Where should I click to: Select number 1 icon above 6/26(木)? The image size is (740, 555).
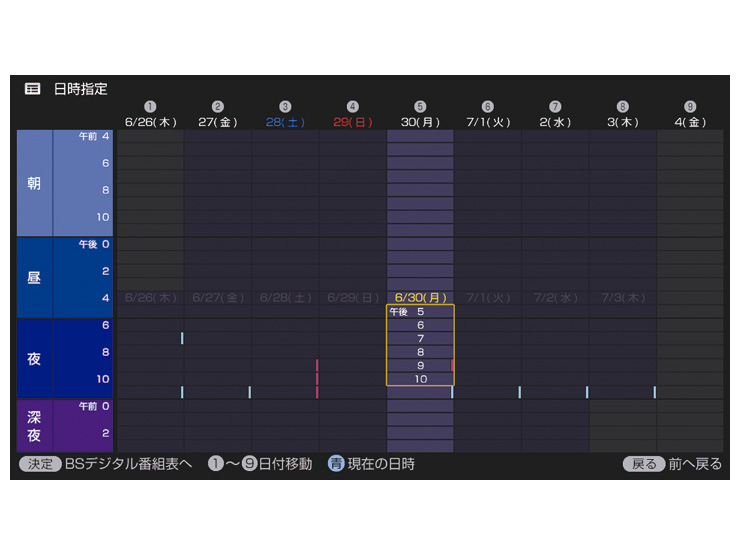click(150, 107)
